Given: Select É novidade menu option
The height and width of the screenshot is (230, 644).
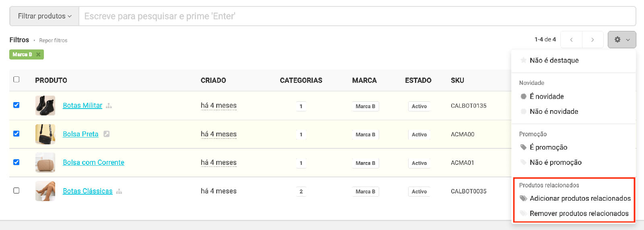Looking at the screenshot, I should coord(547,97).
